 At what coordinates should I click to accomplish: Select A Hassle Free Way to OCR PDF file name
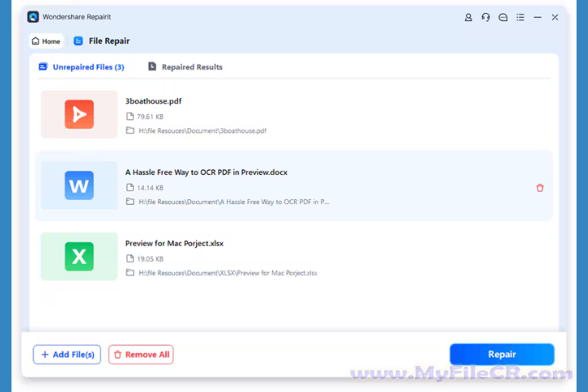[x=207, y=172]
